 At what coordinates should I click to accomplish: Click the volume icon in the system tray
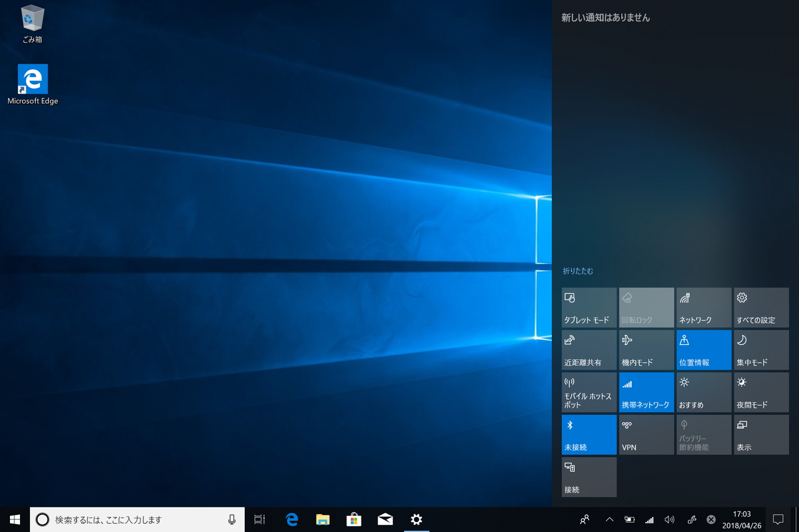click(670, 519)
